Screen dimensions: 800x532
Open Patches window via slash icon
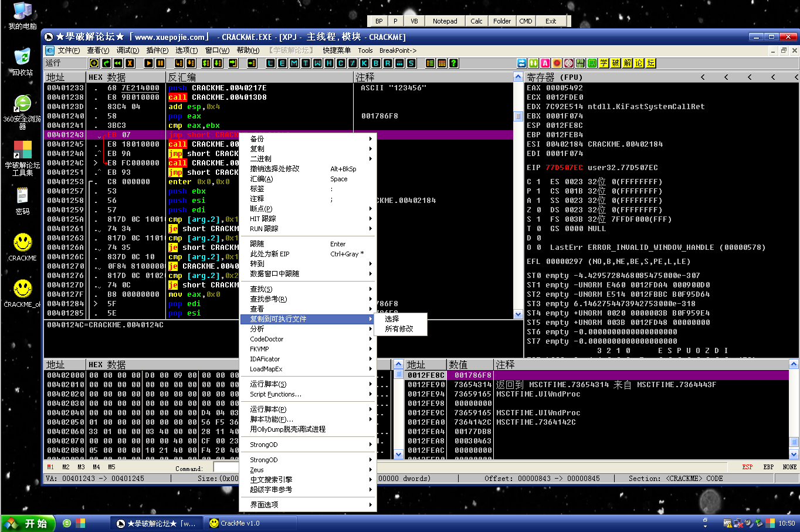pos(352,63)
